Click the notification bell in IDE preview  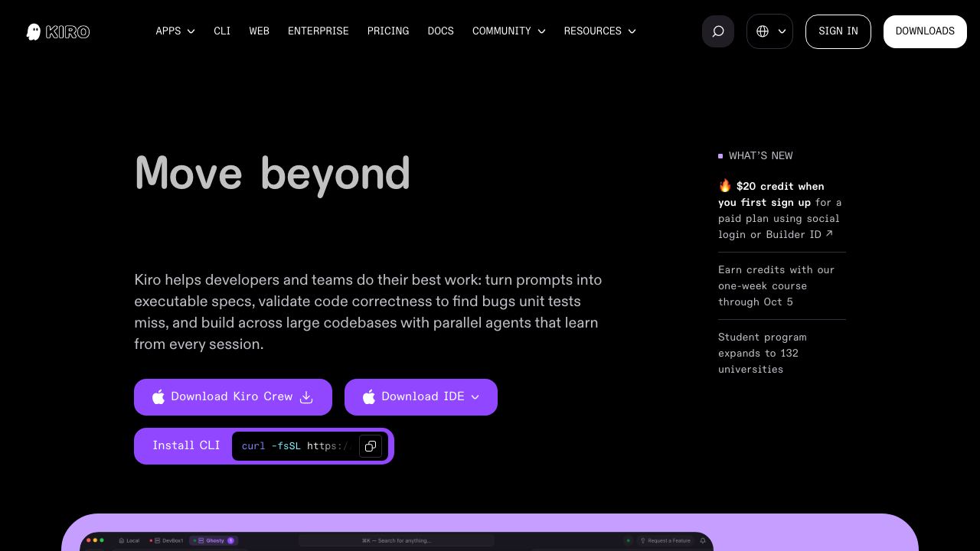point(703,540)
